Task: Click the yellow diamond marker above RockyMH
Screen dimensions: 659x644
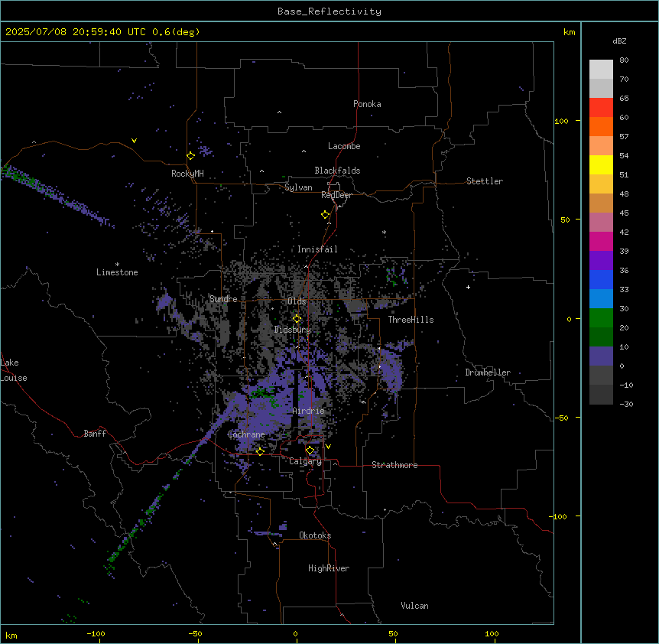Action: pos(191,156)
